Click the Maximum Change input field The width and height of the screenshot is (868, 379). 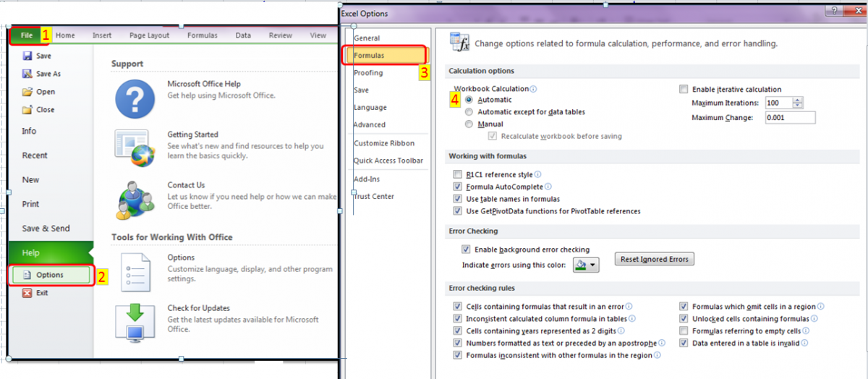tap(789, 117)
